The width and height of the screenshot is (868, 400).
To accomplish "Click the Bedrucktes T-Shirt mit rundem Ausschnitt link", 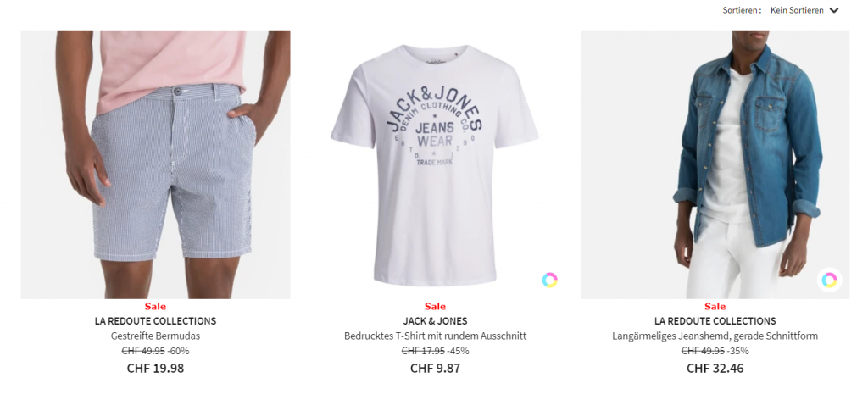I will pos(435,336).
